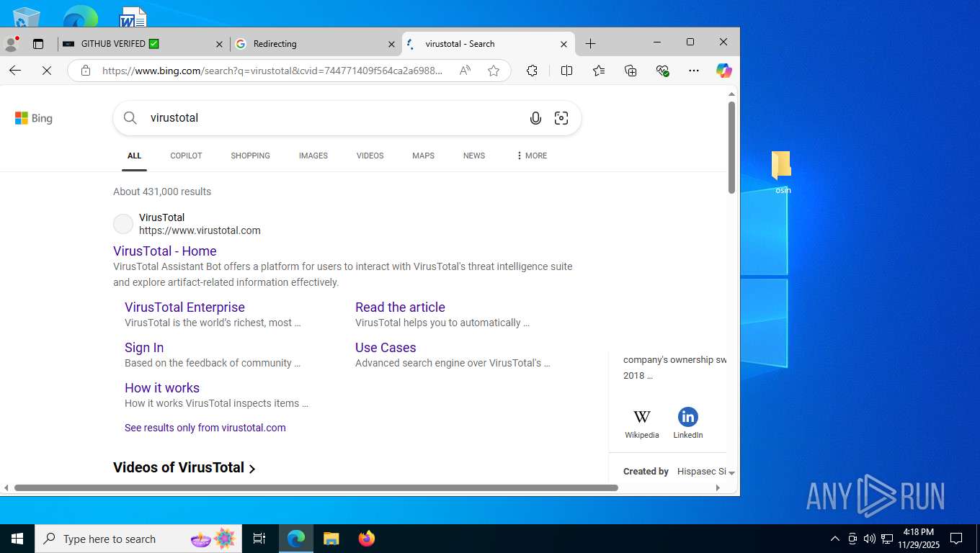Viewport: 980px width, 553px height.
Task: Expand Videos of VirusTotal section
Action: (x=184, y=468)
